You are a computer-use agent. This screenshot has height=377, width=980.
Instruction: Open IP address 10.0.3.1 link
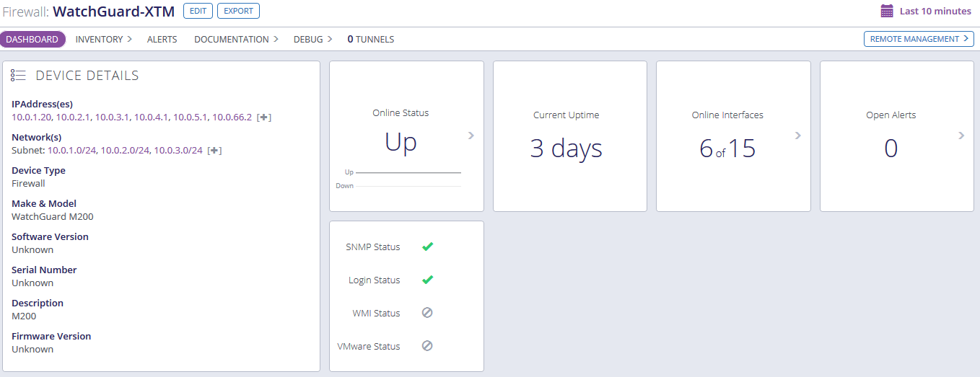(112, 117)
